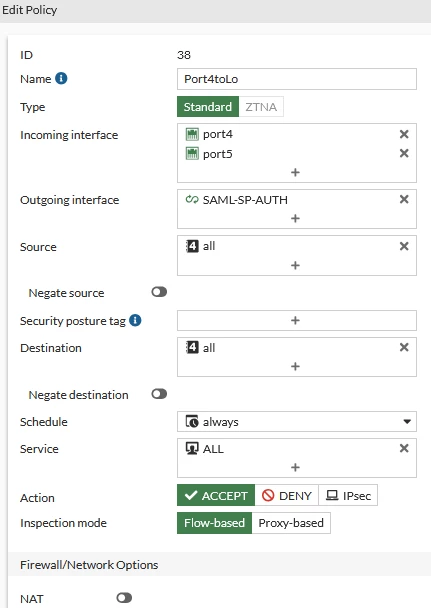Toggle Negate destination switch
Viewport: 431px width, 608px height.
pos(159,394)
